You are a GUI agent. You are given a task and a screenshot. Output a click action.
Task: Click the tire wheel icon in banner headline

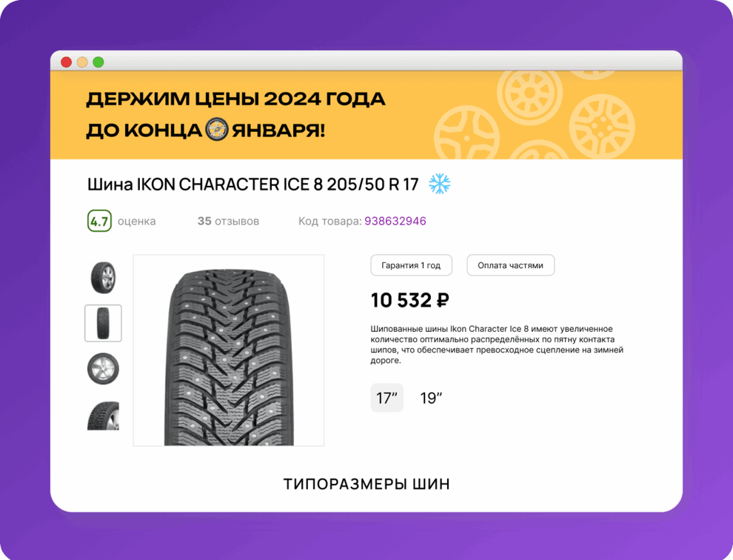tap(217, 130)
